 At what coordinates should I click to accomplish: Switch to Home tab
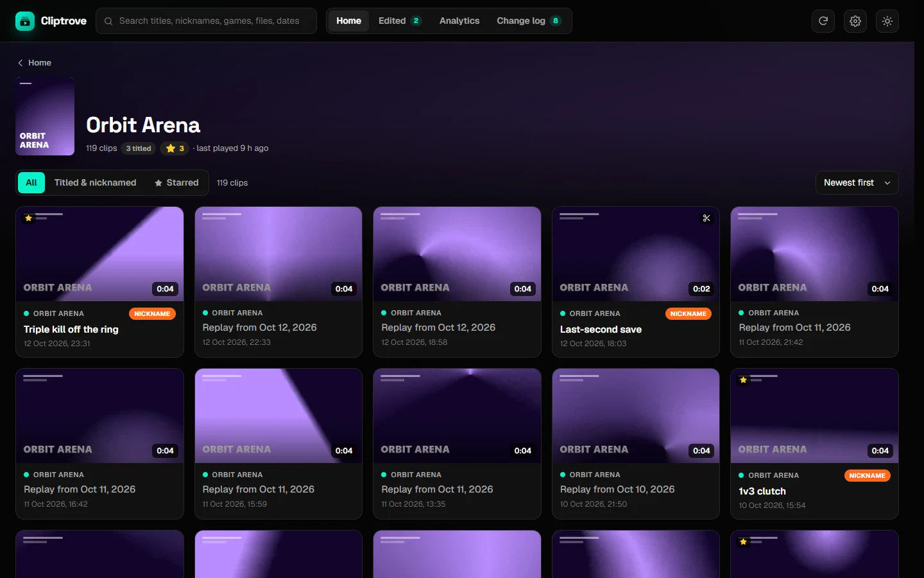(348, 21)
